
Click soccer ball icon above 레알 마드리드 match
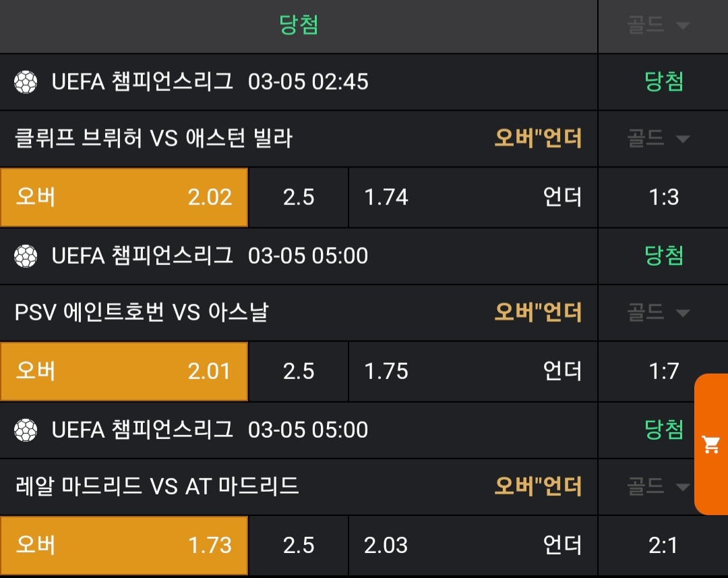pos(26,430)
